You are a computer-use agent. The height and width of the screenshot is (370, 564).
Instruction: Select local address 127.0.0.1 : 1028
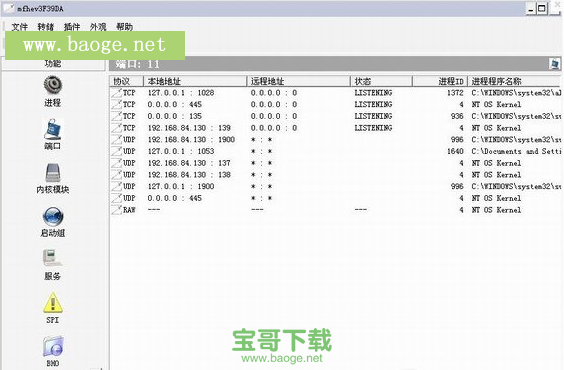click(x=181, y=93)
